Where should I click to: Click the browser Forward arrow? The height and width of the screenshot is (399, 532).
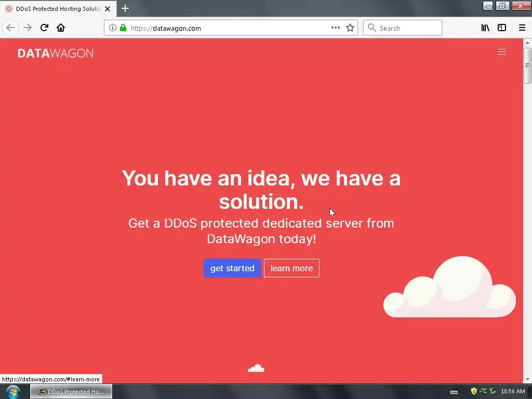click(x=28, y=28)
